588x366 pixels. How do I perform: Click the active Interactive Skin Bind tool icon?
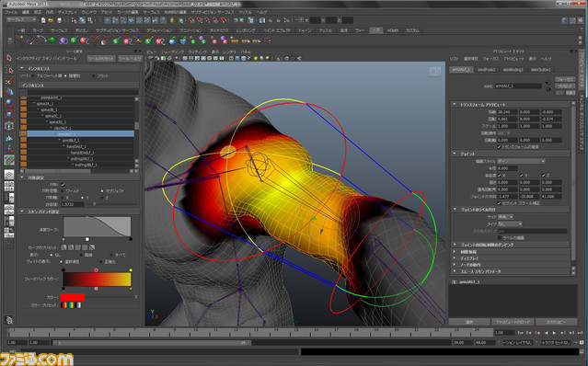coord(9,160)
